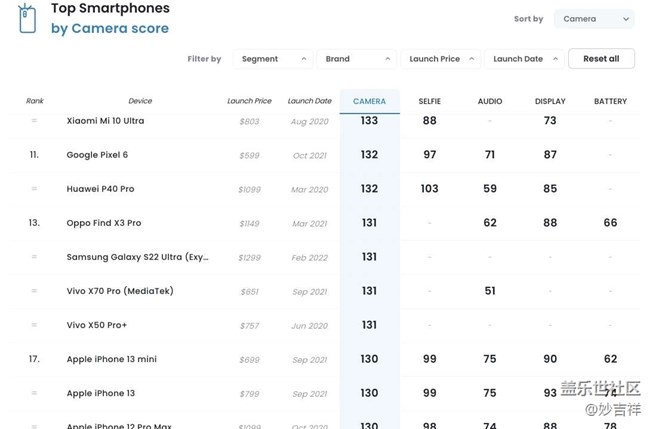Click the Apple iPhone 13 mini link
This screenshot has height=429, width=650.
coord(112,359)
